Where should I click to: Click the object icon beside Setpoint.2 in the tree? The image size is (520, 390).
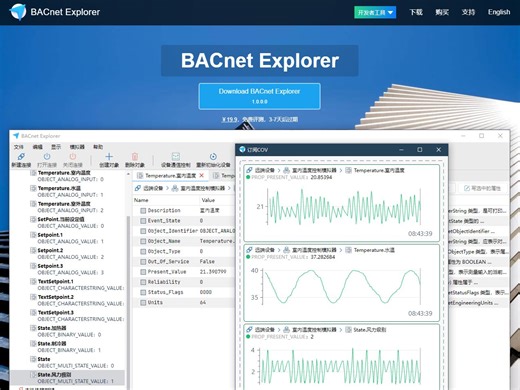point(33,250)
